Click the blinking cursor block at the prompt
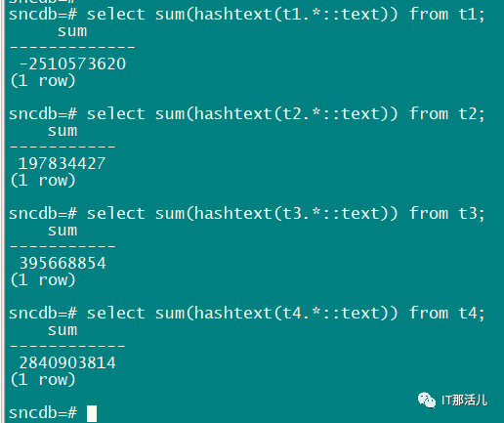The height and width of the screenshot is (423, 504). click(92, 413)
